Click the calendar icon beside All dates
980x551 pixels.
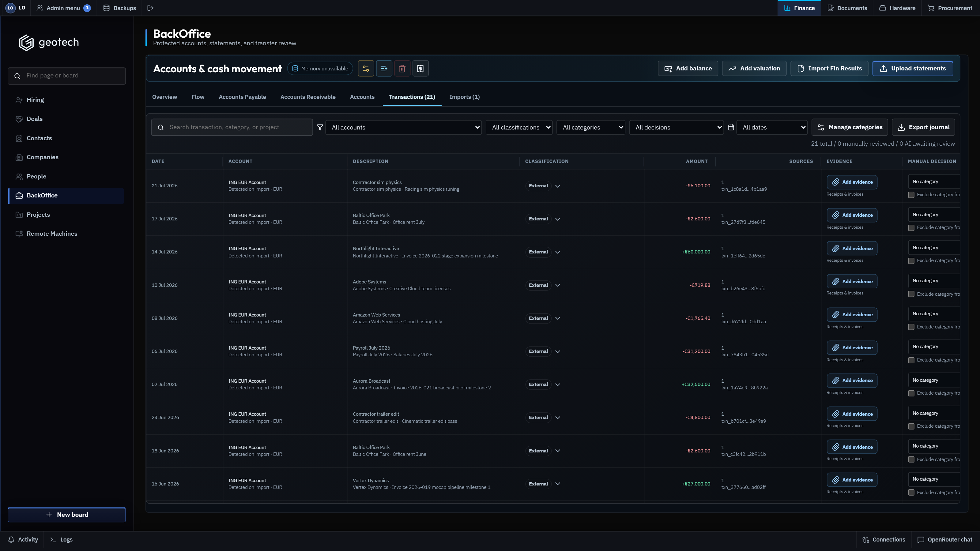pos(731,127)
